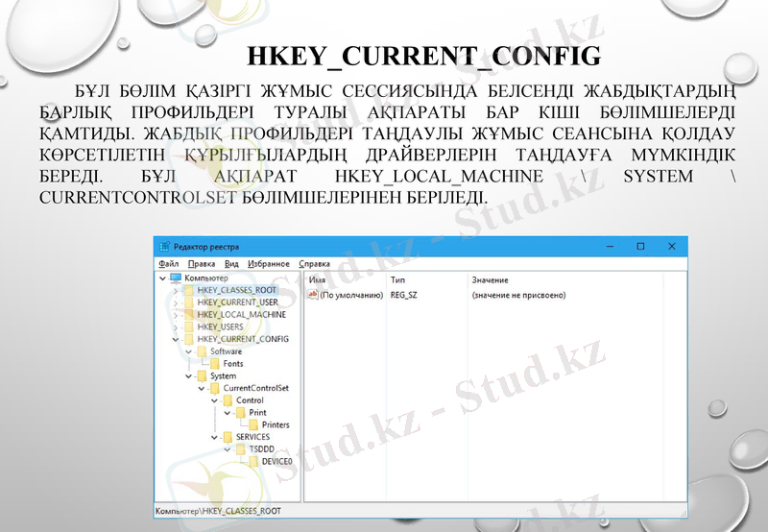The height and width of the screenshot is (532, 768).
Task: Click the Printers folder icon
Action: tap(253, 424)
